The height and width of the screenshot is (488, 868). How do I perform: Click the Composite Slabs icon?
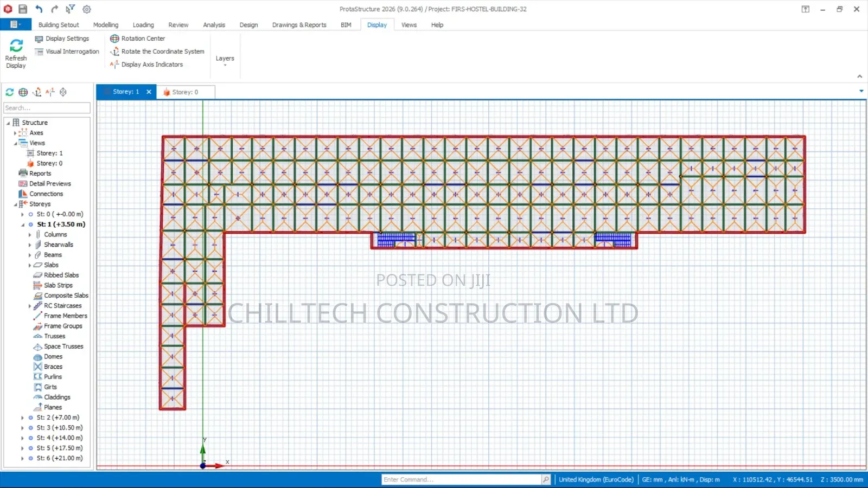37,296
